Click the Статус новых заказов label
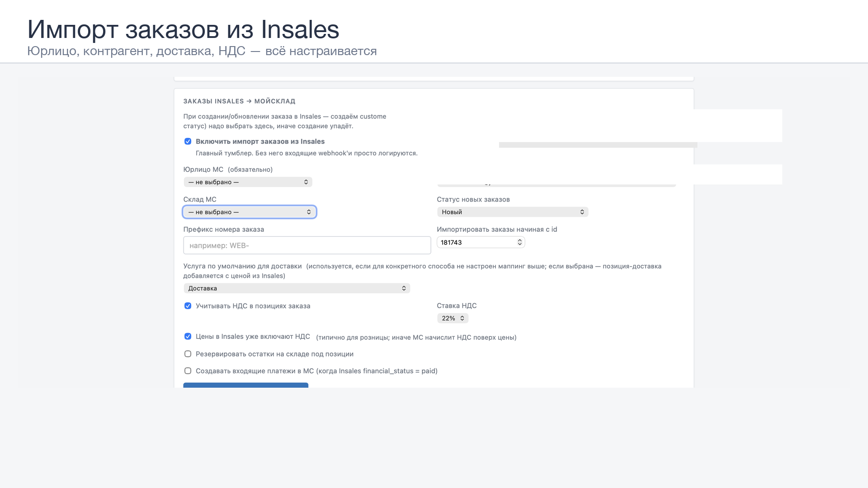868x488 pixels. click(x=473, y=199)
